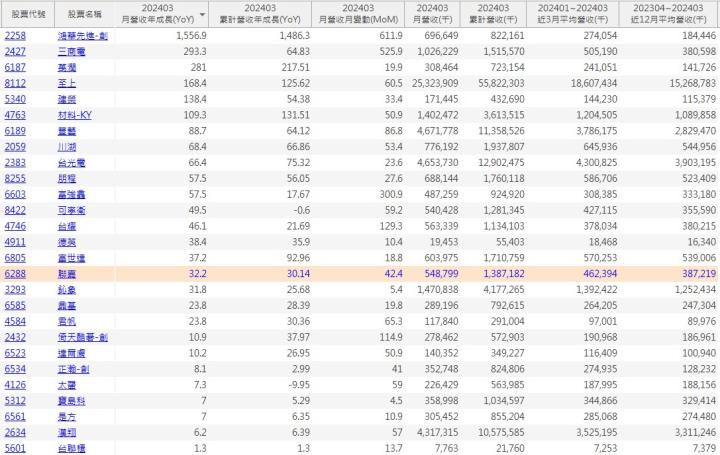This screenshot has height=455, width=720.
Task: Open stock code link 4746
Action: click(x=15, y=226)
